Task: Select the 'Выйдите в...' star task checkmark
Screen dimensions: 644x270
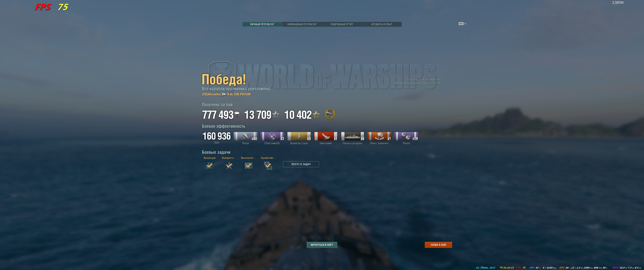Action: pyautogui.click(x=229, y=165)
